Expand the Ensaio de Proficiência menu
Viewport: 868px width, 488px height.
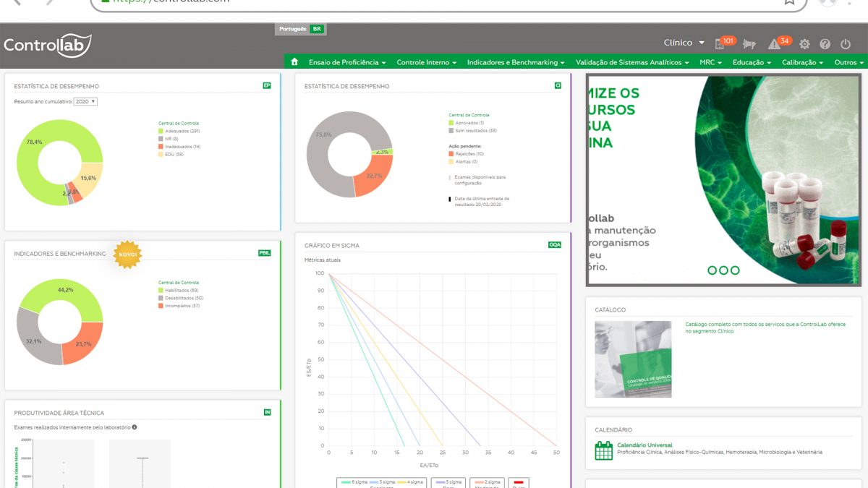tap(346, 63)
